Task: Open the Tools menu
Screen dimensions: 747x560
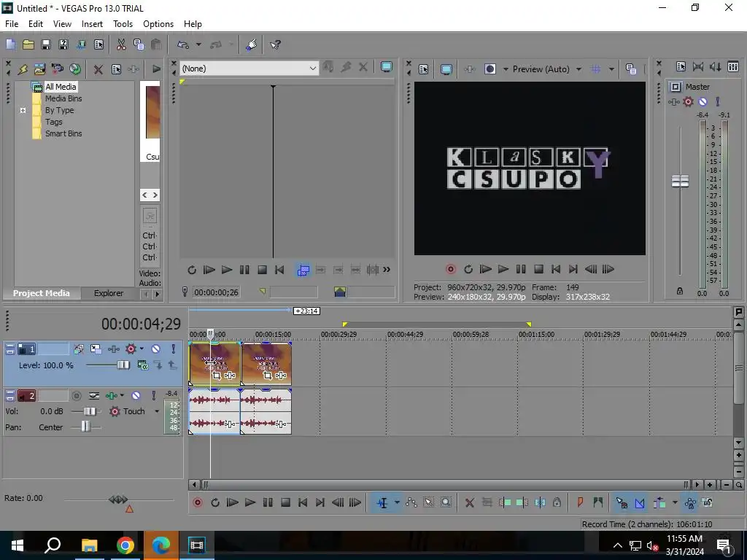Action: [123, 24]
